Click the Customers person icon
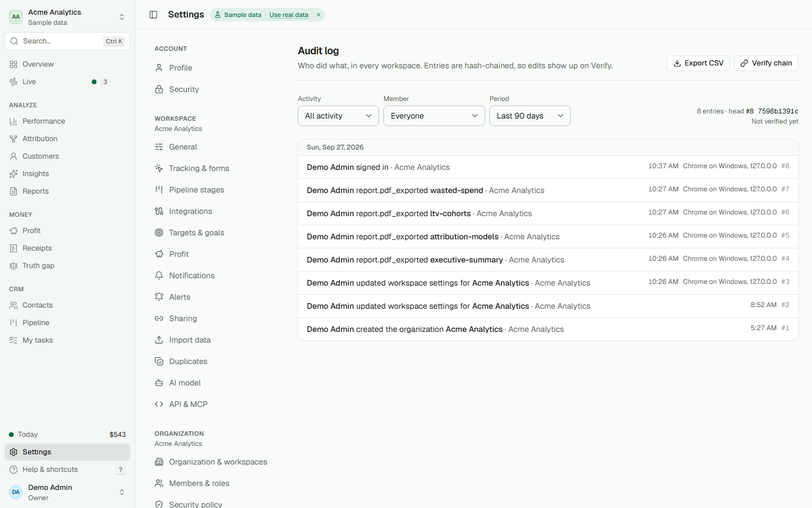The width and height of the screenshot is (812, 508). (14, 156)
